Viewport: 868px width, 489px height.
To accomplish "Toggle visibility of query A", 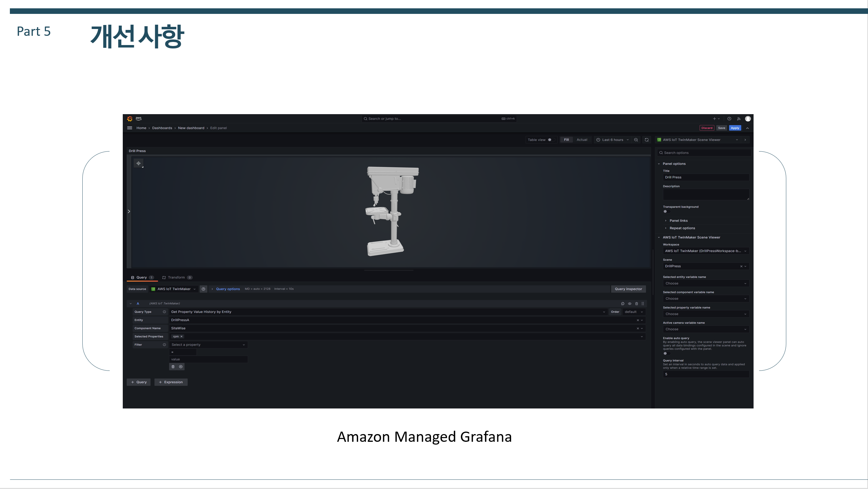I will 630,304.
